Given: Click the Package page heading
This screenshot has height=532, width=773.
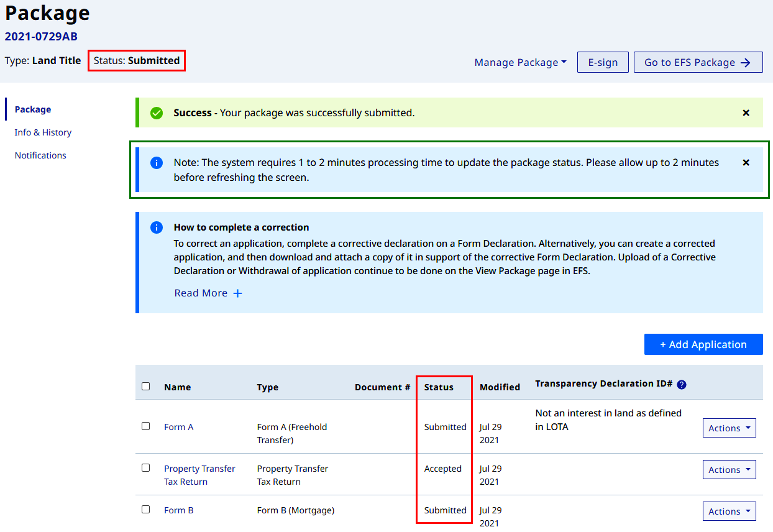Looking at the screenshot, I should point(47,13).
